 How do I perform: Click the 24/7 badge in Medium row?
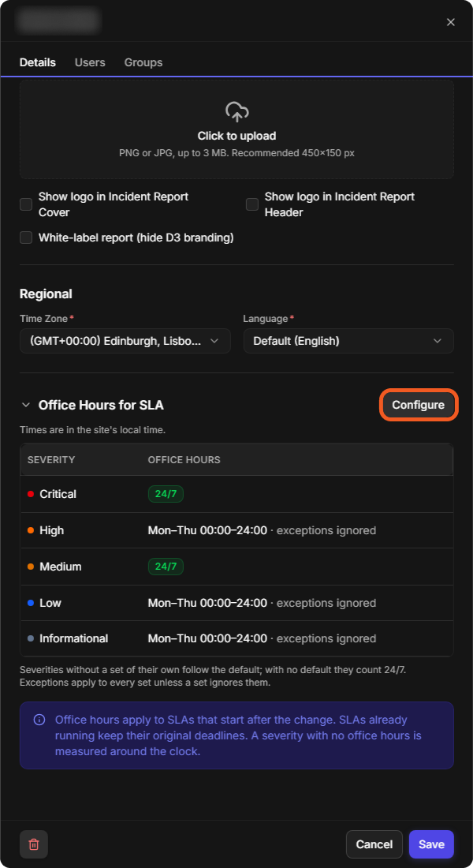coord(166,567)
